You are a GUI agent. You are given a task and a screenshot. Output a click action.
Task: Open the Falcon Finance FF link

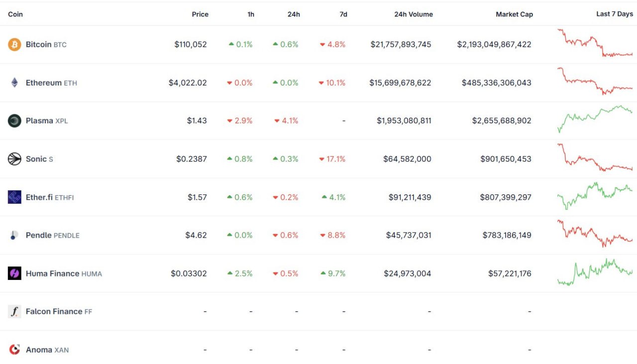point(59,312)
